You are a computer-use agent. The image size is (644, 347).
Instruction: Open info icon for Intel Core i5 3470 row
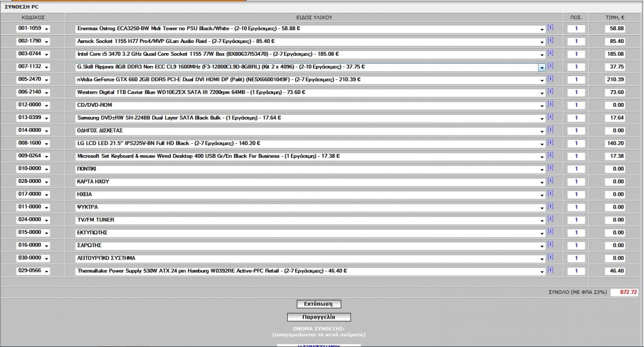550,54
